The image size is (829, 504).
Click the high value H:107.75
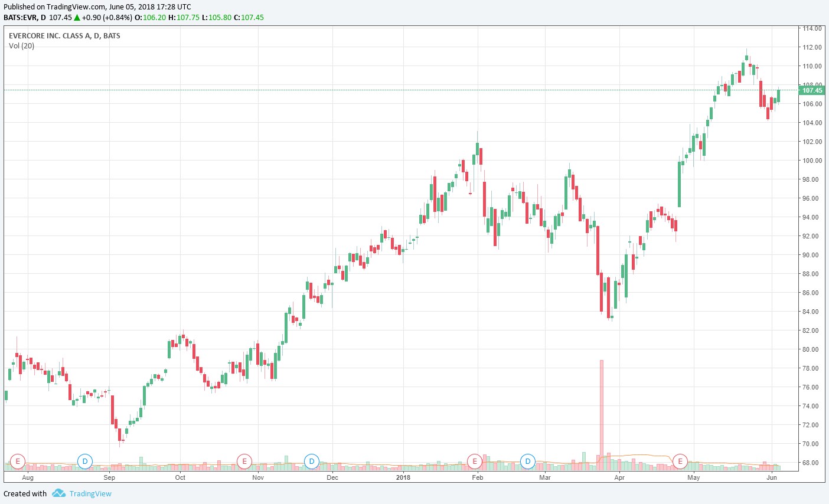click(x=184, y=18)
